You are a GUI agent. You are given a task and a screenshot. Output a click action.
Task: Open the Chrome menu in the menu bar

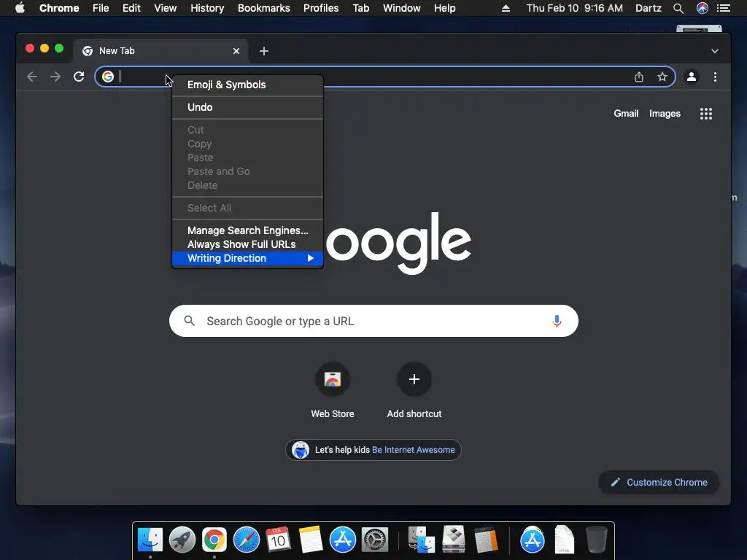59,8
